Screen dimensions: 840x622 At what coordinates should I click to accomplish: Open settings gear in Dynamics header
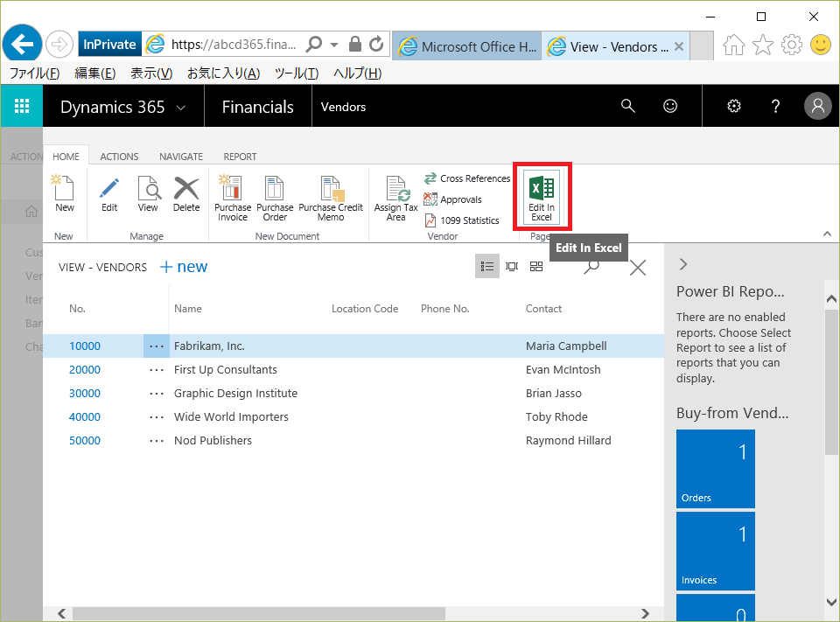coord(734,106)
